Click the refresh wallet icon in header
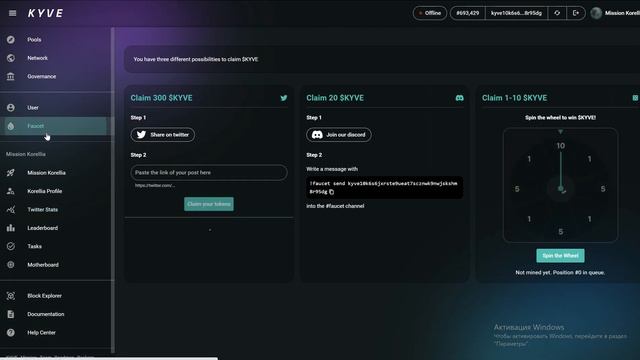 coord(557,13)
